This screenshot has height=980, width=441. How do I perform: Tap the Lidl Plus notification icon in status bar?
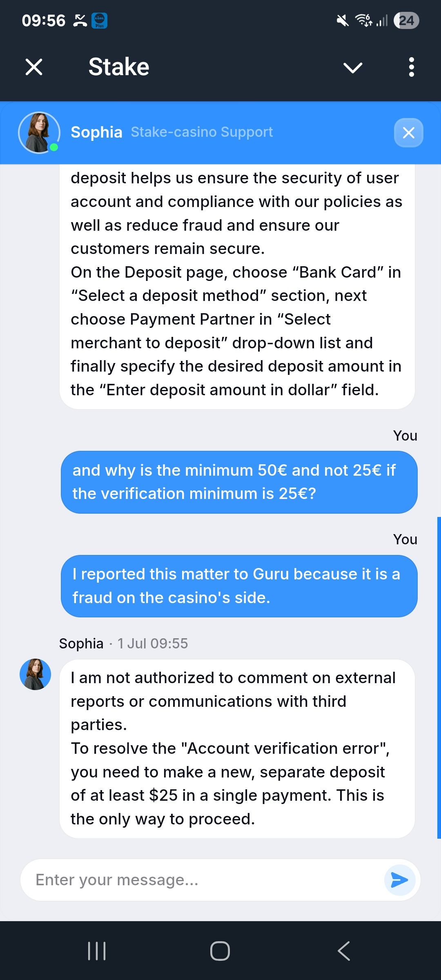(x=99, y=20)
